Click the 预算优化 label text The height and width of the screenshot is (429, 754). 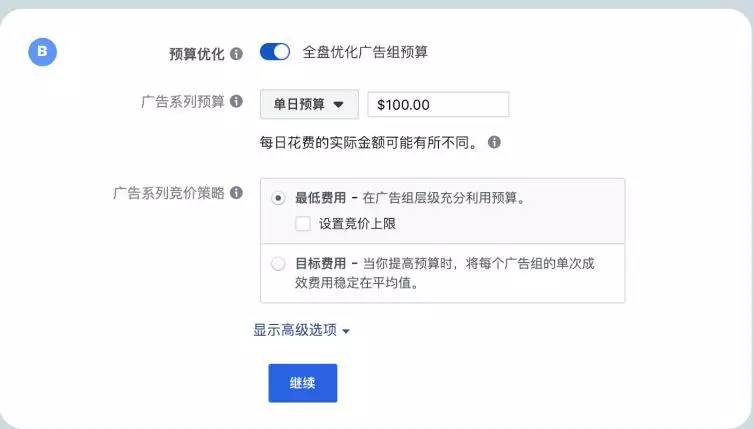click(x=198, y=53)
